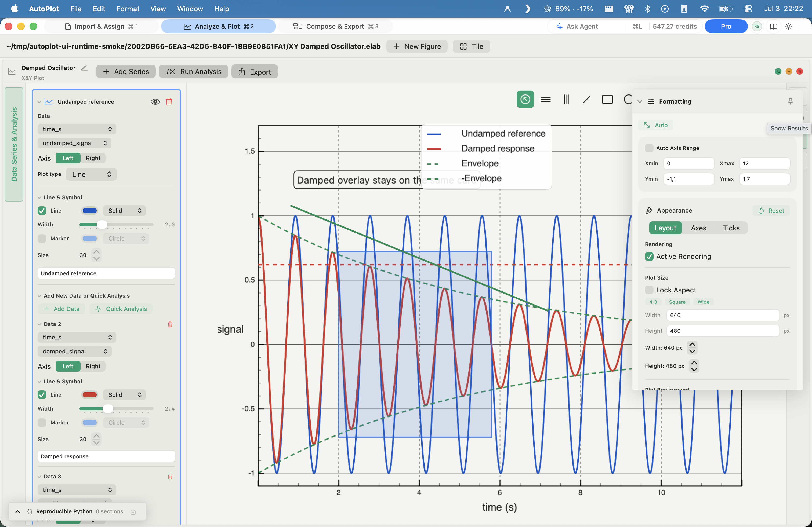
Task: Uncheck Line checkbox for Data 2
Action: coord(42,394)
